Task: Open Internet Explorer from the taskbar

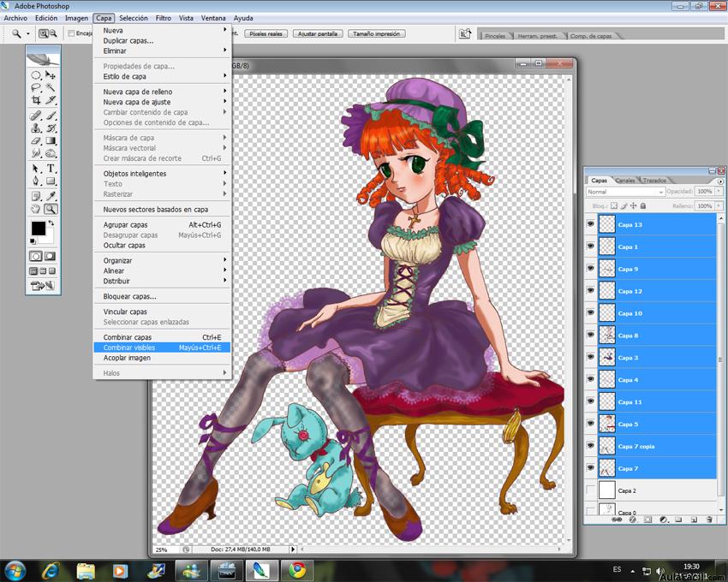Action: tap(51, 570)
